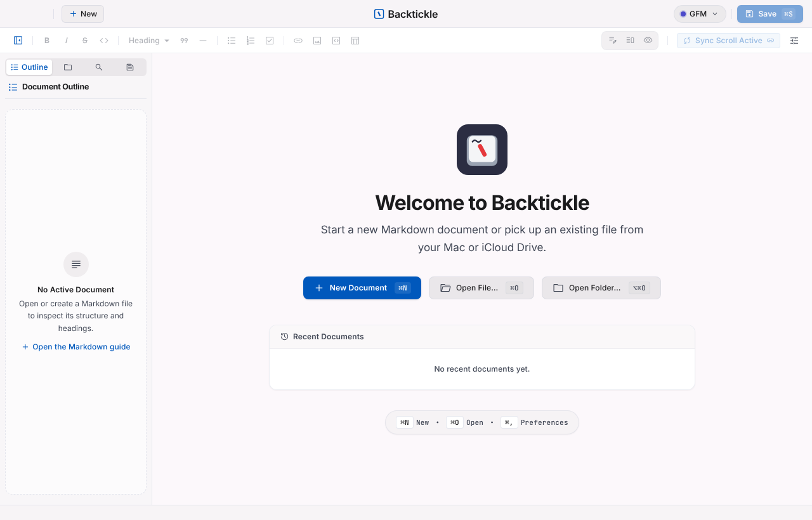812x520 pixels.
Task: Click the Document Outline heading icon
Action: [x=13, y=87]
